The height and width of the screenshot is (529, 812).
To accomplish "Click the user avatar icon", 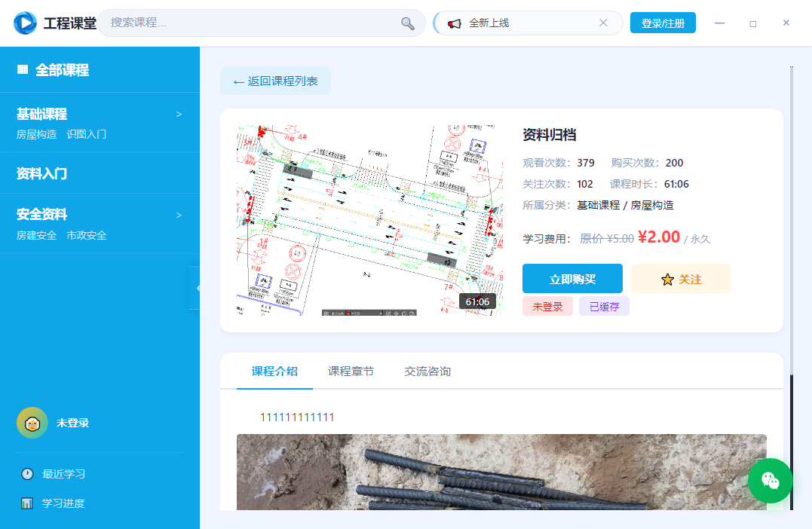I will tap(32, 423).
